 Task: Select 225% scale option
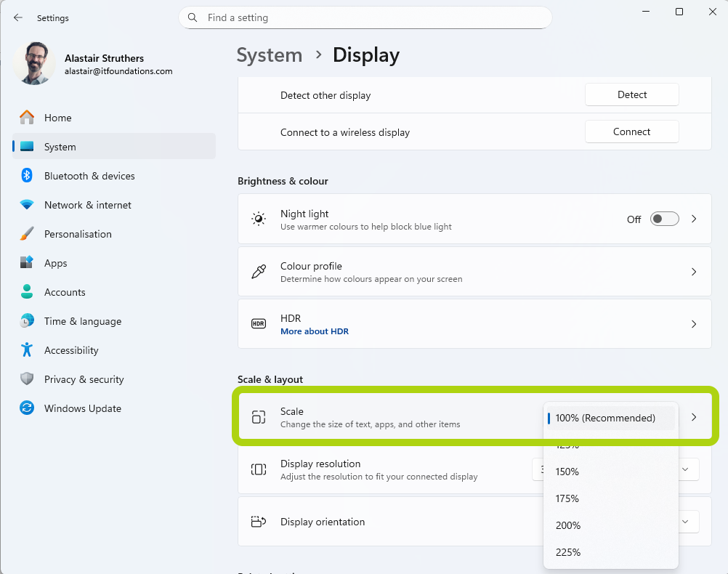(568, 552)
